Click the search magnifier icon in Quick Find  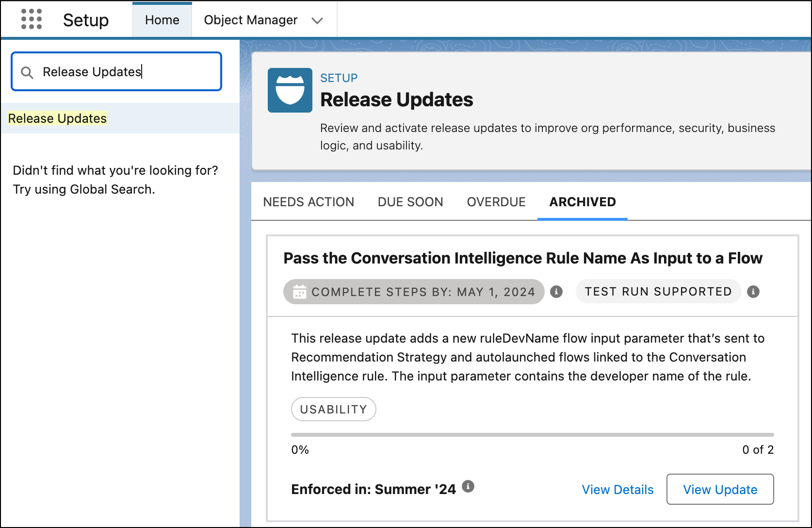tap(27, 72)
